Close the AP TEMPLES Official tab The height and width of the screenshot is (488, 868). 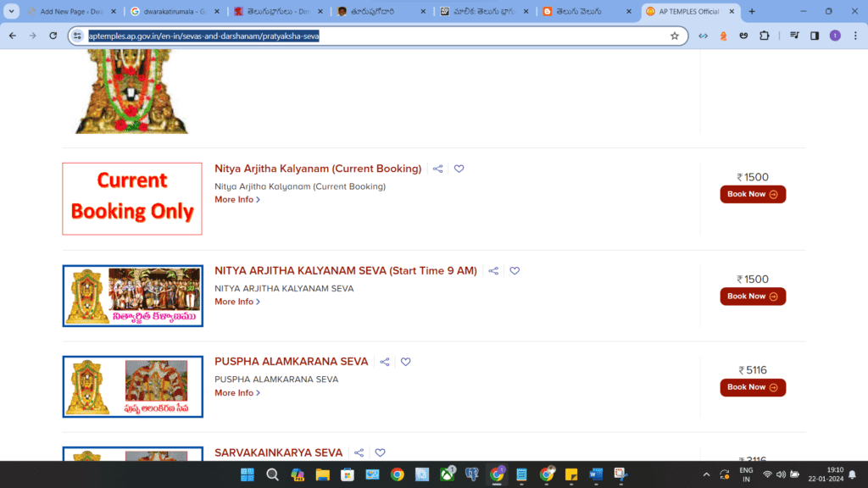point(732,11)
